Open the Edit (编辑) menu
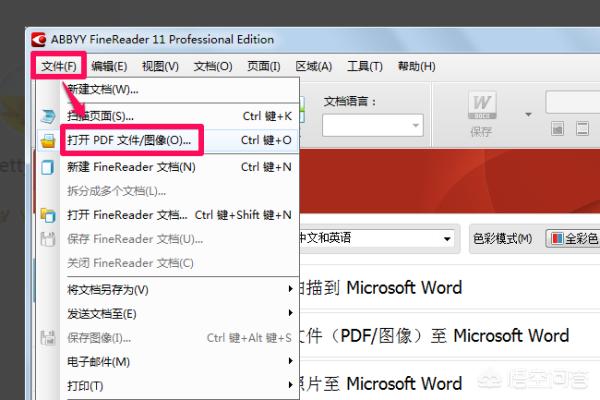 click(x=109, y=67)
